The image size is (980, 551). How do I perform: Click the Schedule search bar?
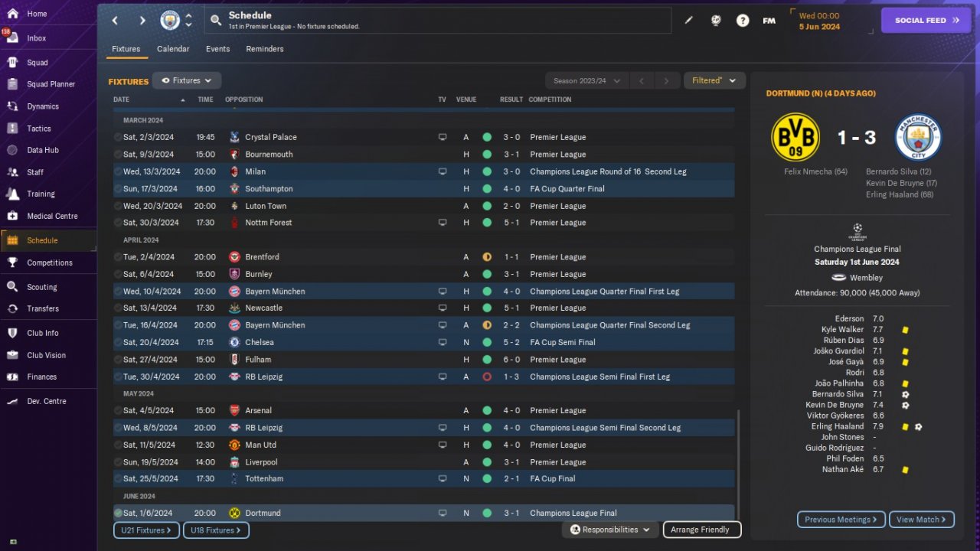click(x=437, y=21)
